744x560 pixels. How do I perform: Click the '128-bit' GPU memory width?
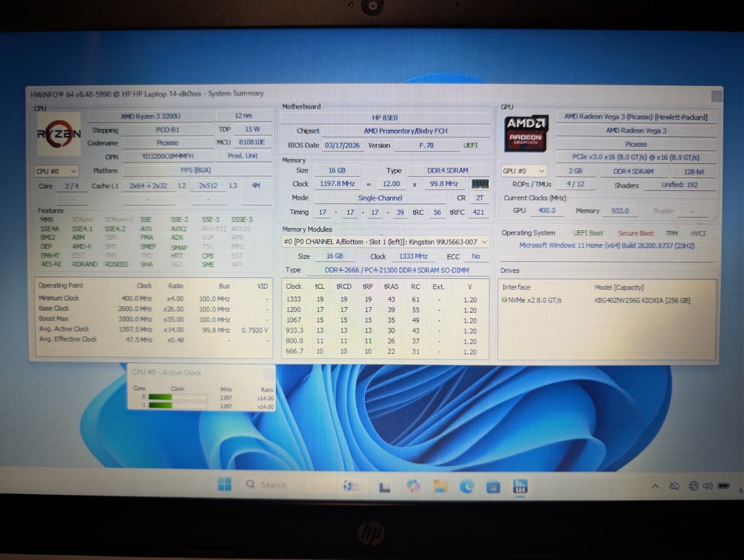pos(694,172)
